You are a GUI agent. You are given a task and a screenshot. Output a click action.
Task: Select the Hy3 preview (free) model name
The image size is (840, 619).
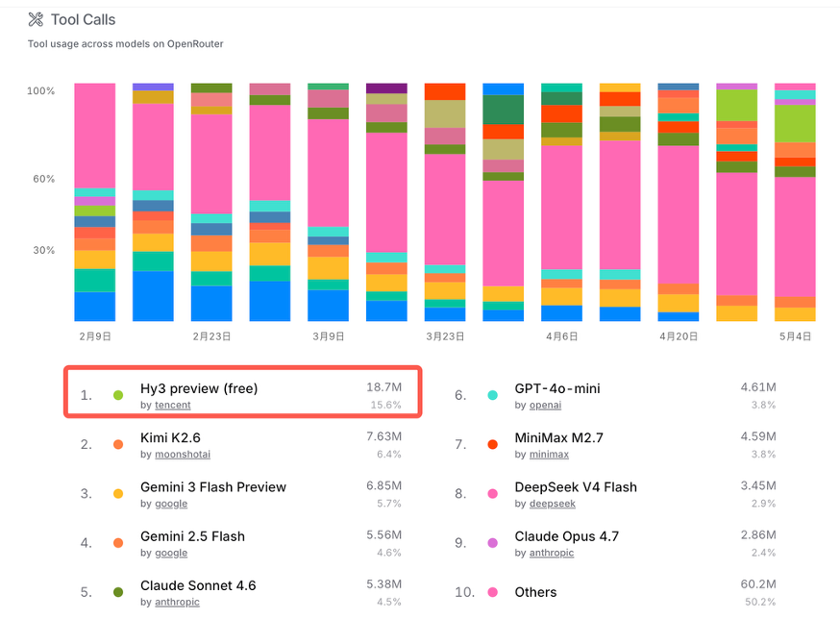click(x=199, y=388)
